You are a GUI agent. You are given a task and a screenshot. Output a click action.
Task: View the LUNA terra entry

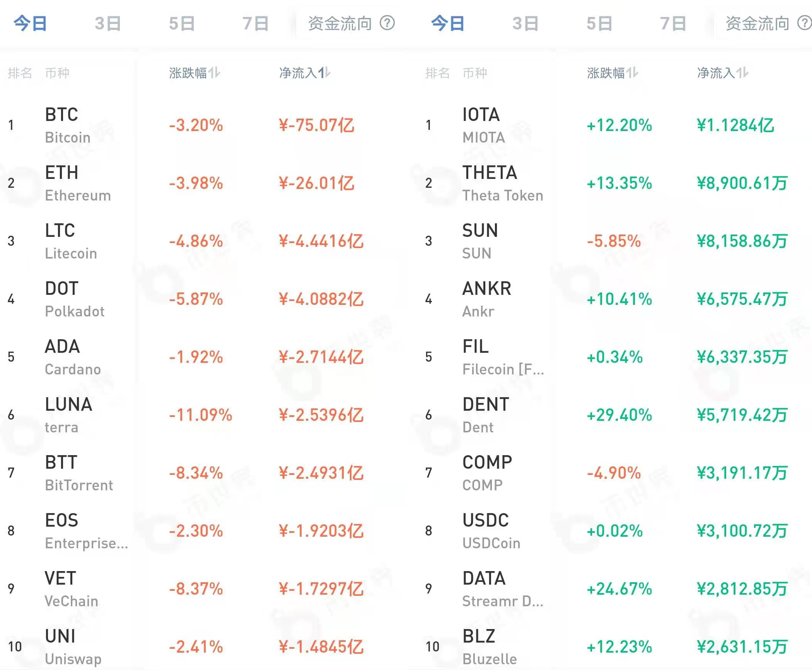[x=70, y=415]
